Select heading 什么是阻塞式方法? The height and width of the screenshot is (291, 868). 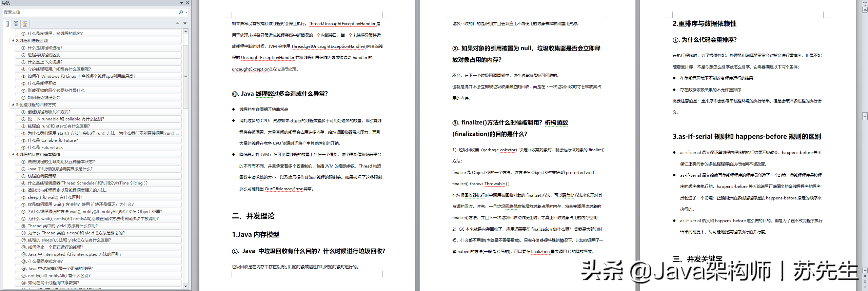point(98,261)
